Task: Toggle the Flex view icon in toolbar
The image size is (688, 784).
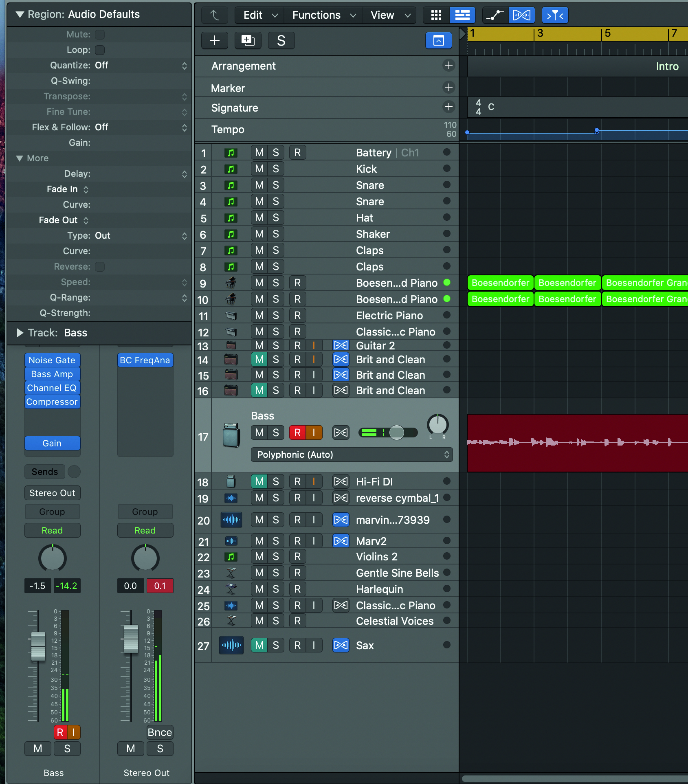Action: 521,15
